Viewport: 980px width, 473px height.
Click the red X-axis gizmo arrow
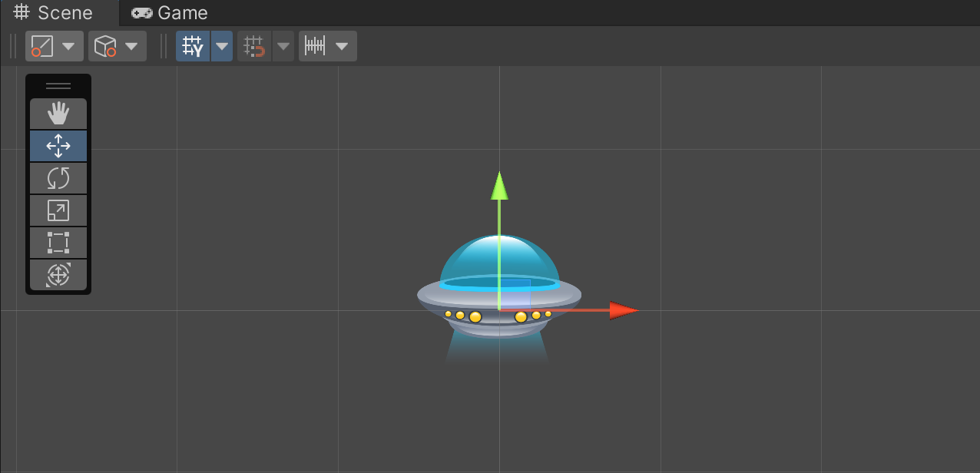tap(623, 310)
